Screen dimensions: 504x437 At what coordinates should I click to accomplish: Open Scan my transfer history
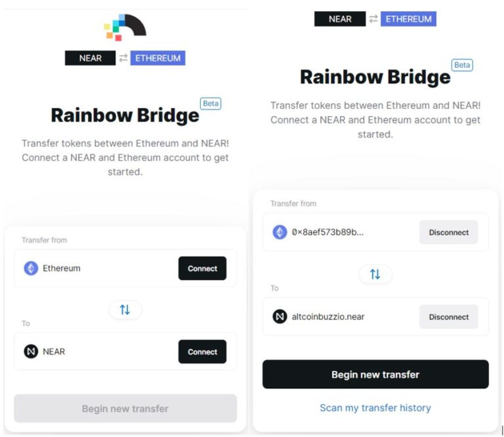pos(375,408)
